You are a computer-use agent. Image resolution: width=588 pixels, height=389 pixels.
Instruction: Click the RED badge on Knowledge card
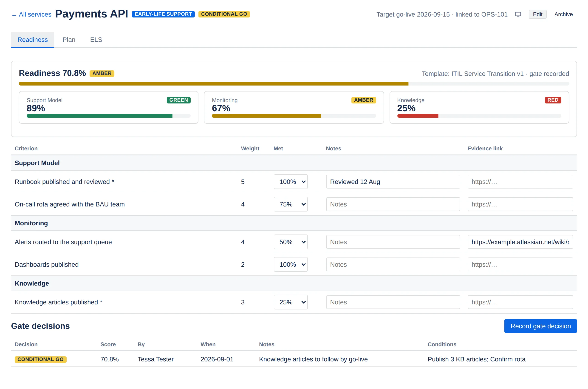click(553, 100)
